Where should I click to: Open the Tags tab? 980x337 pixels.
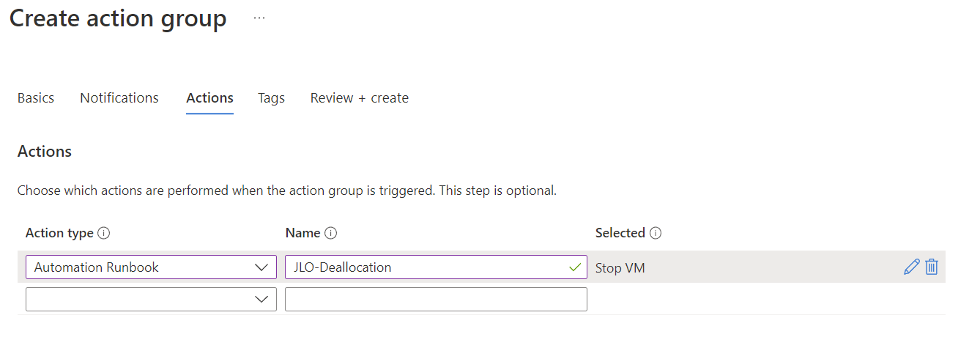(x=271, y=97)
